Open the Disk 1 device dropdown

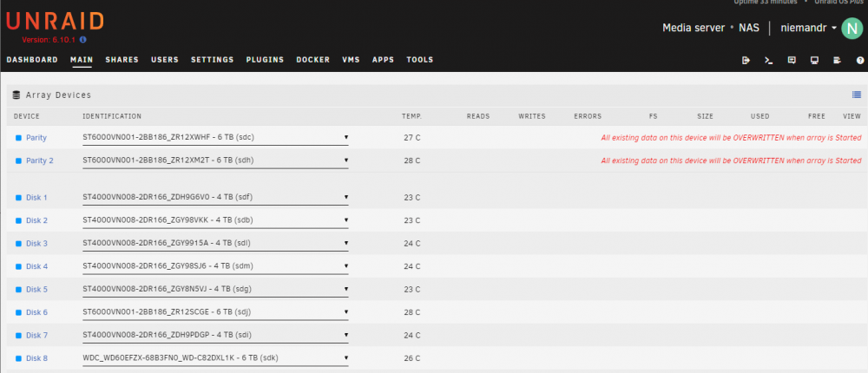(x=215, y=197)
